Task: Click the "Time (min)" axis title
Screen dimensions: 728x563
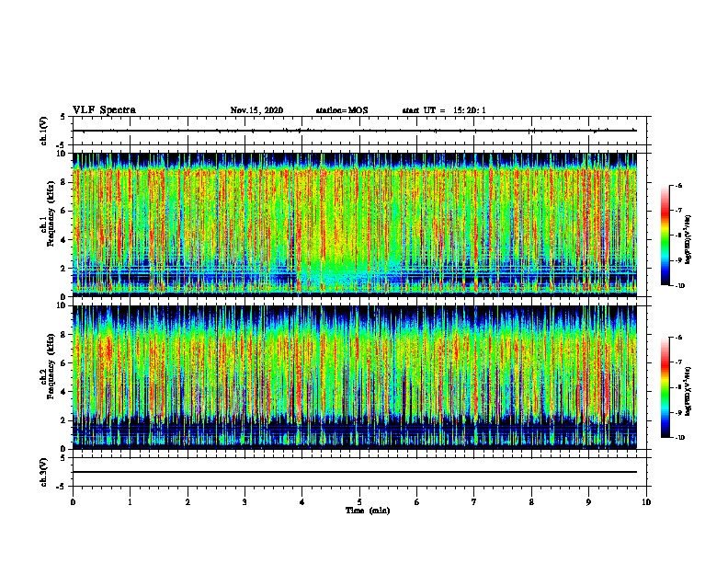Action: 368,511
